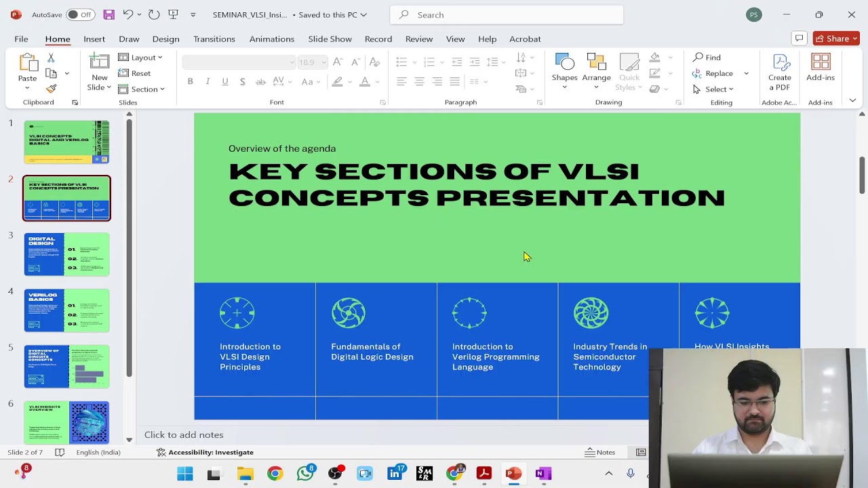The height and width of the screenshot is (488, 868).
Task: Start presentation from beginning icon
Action: point(174,14)
